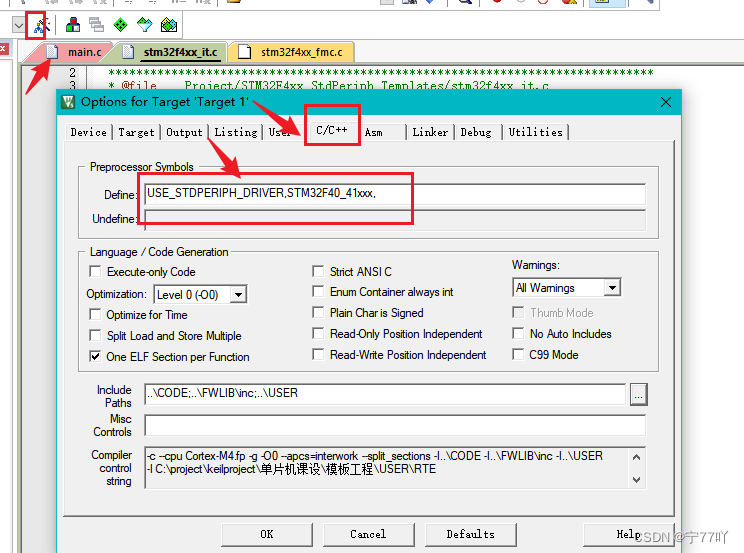Click compiler control string scroll up arrow
Image resolution: width=744 pixels, height=553 pixels.
click(637, 458)
